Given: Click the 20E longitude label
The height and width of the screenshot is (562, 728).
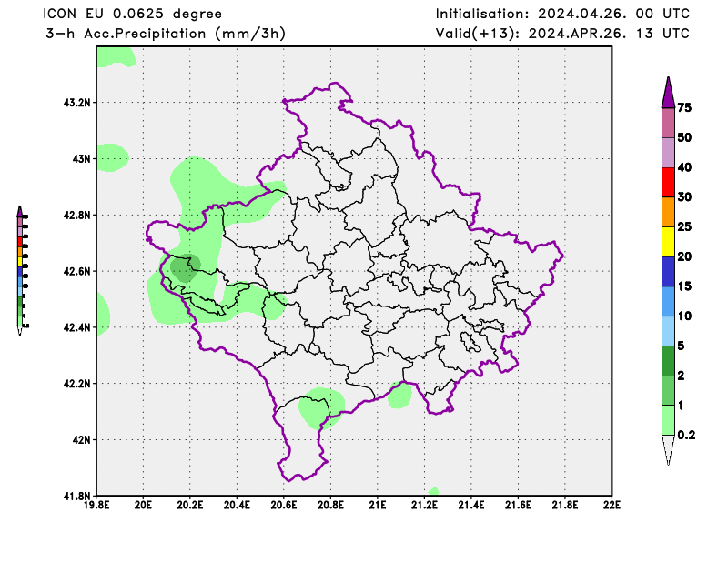Looking at the screenshot, I should (x=143, y=505).
